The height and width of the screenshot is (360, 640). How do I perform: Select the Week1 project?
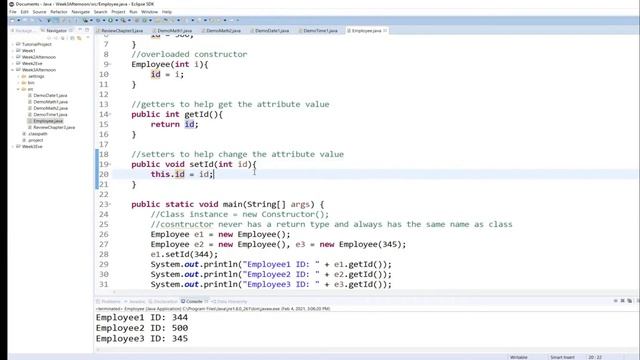[28, 51]
